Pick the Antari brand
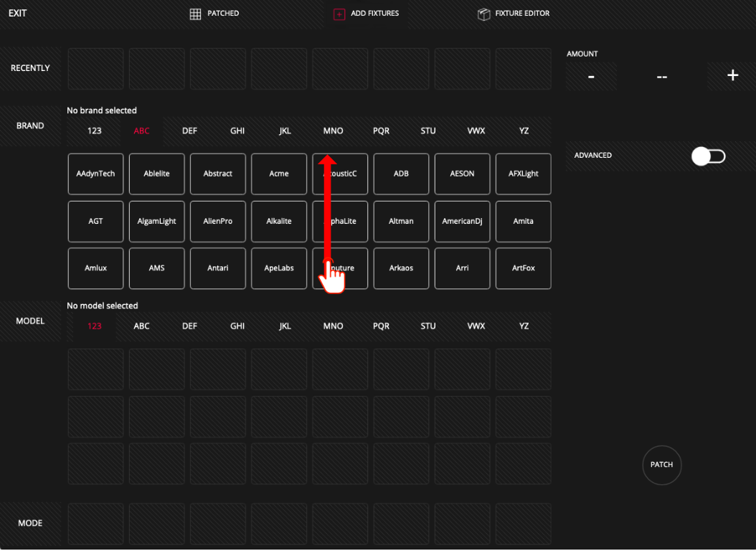Screen dimensions: 756x551 click(x=218, y=268)
